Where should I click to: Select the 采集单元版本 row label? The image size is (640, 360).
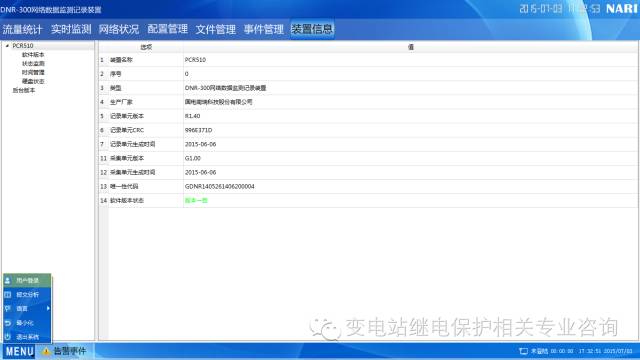click(x=127, y=158)
